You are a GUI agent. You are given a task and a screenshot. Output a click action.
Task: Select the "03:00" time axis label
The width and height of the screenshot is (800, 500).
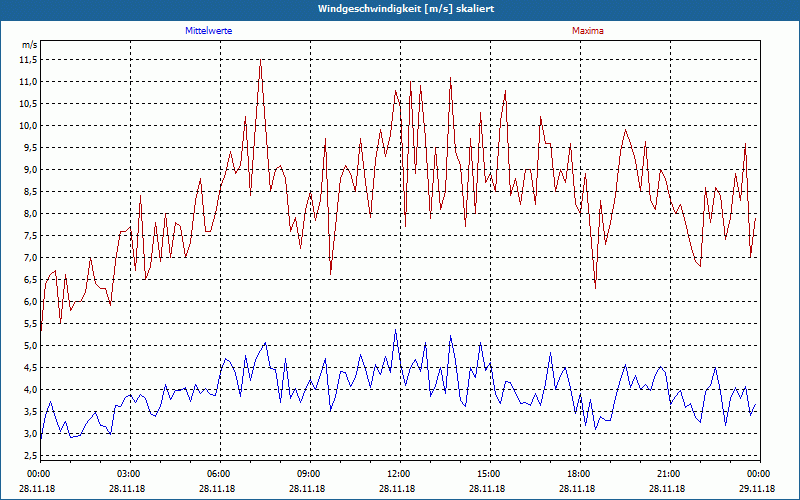(x=127, y=474)
